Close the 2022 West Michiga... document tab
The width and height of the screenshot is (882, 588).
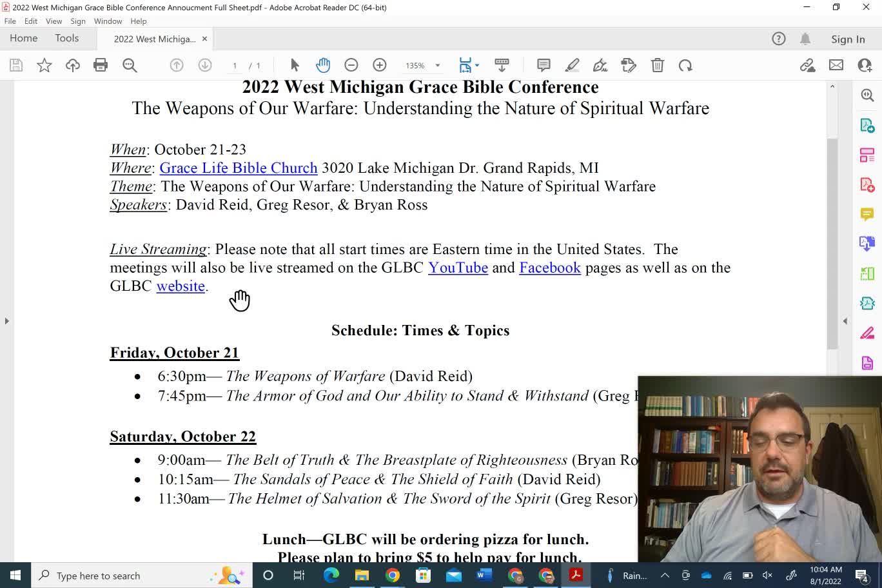point(204,39)
